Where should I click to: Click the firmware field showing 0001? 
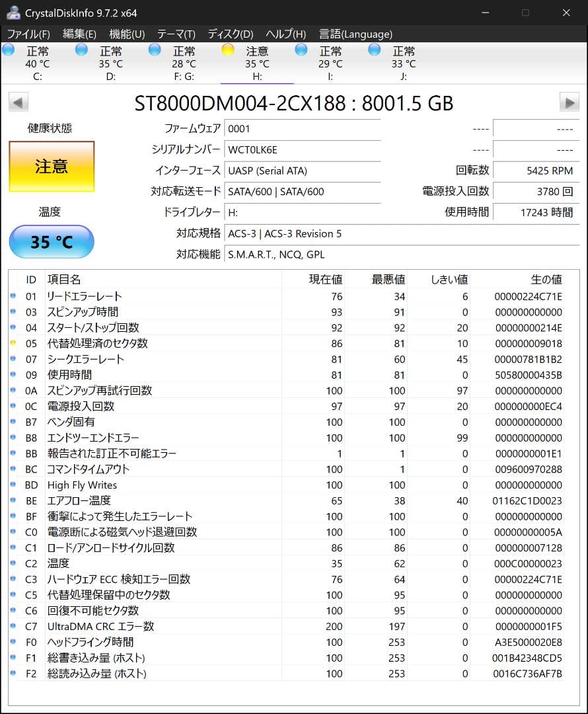302,129
